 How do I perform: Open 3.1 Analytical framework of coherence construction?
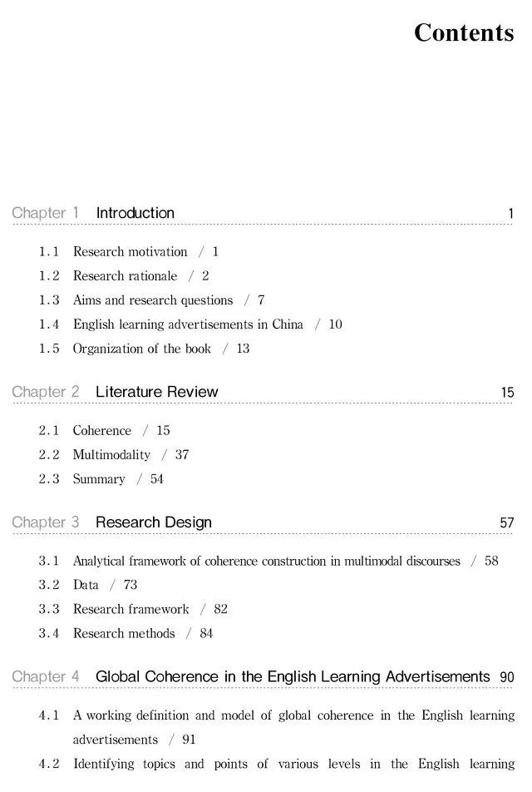pyautogui.click(x=266, y=561)
